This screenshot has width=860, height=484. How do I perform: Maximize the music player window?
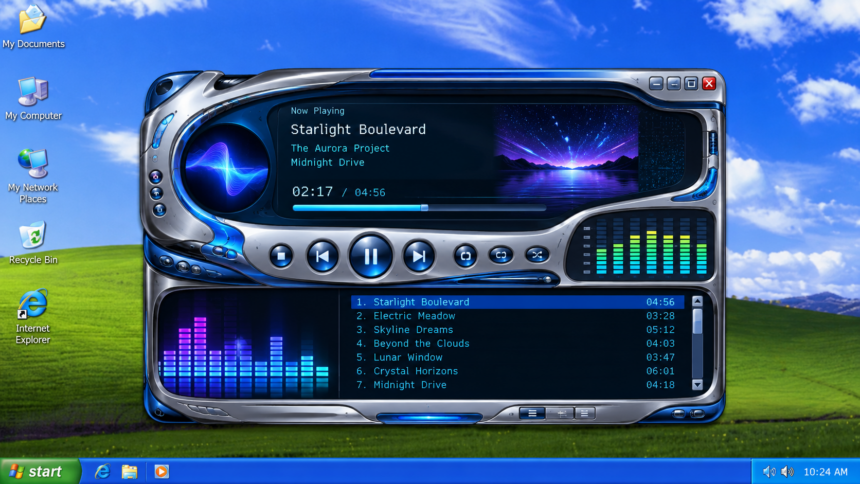691,83
